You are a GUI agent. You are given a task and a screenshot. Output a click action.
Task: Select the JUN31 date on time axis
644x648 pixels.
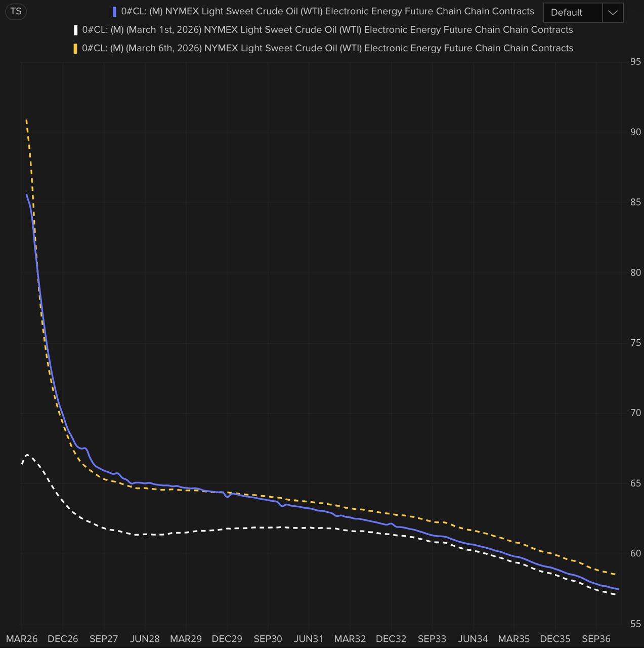pos(309,639)
